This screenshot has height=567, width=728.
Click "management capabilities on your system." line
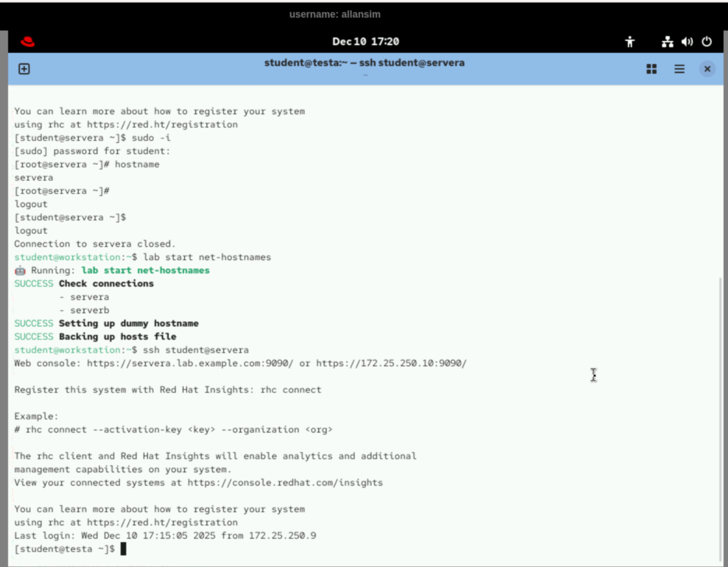click(123, 469)
